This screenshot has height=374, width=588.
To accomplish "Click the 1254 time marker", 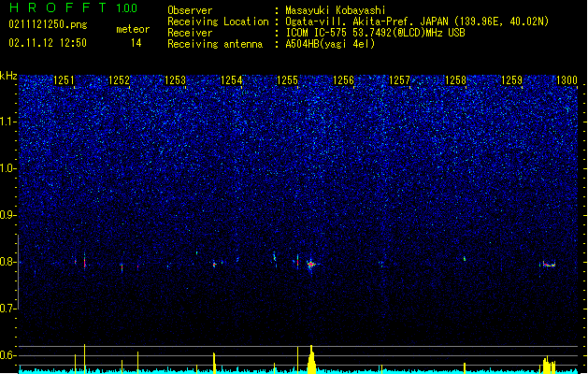I will [x=232, y=80].
